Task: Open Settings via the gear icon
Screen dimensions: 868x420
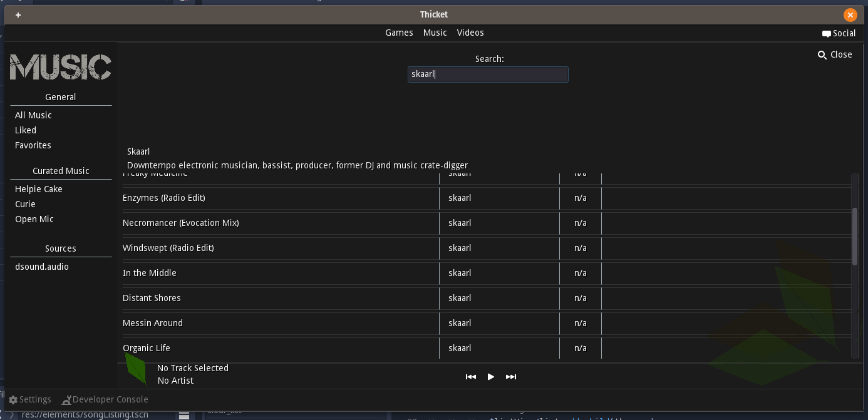Action: (x=13, y=399)
